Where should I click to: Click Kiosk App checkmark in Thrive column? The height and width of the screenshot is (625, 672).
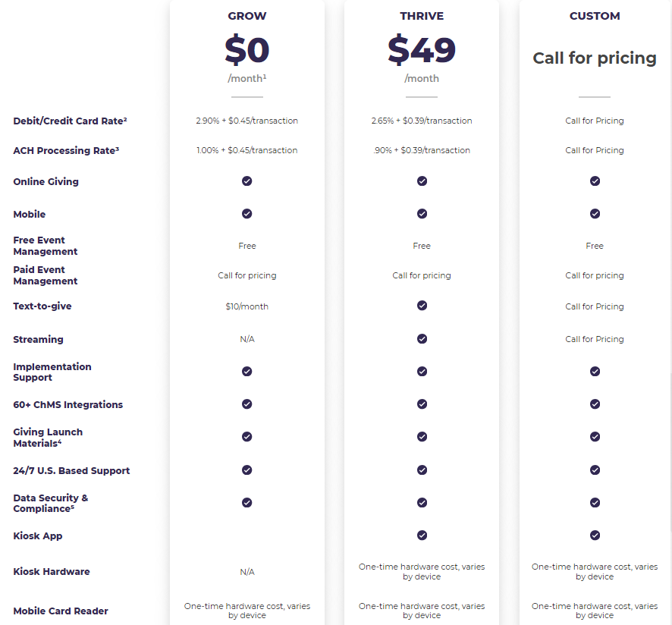422,535
